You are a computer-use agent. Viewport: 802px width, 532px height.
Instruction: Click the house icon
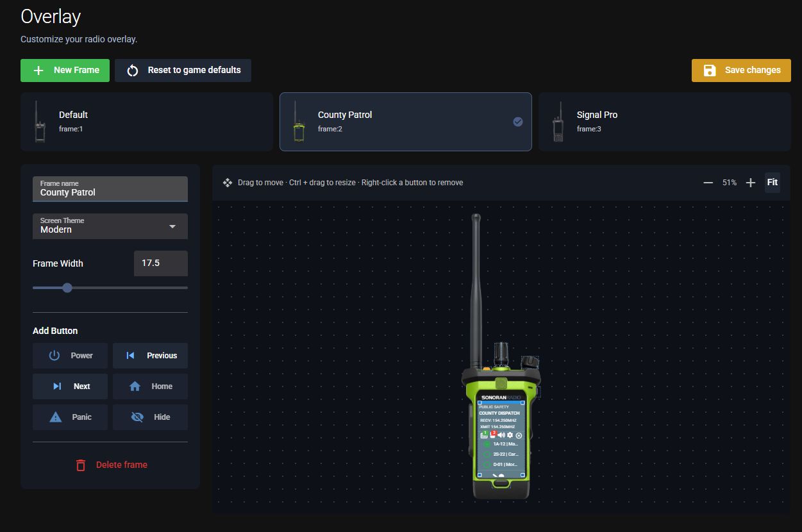(x=135, y=387)
